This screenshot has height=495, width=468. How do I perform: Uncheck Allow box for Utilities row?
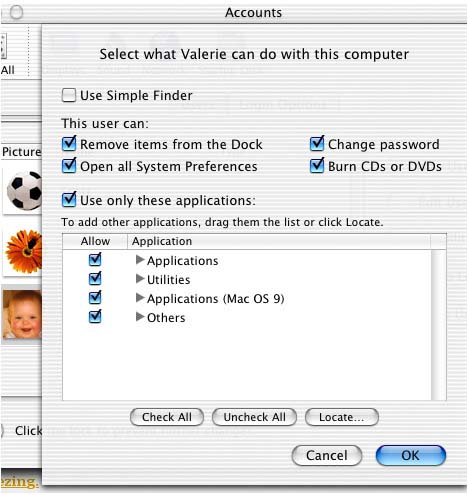coord(95,279)
